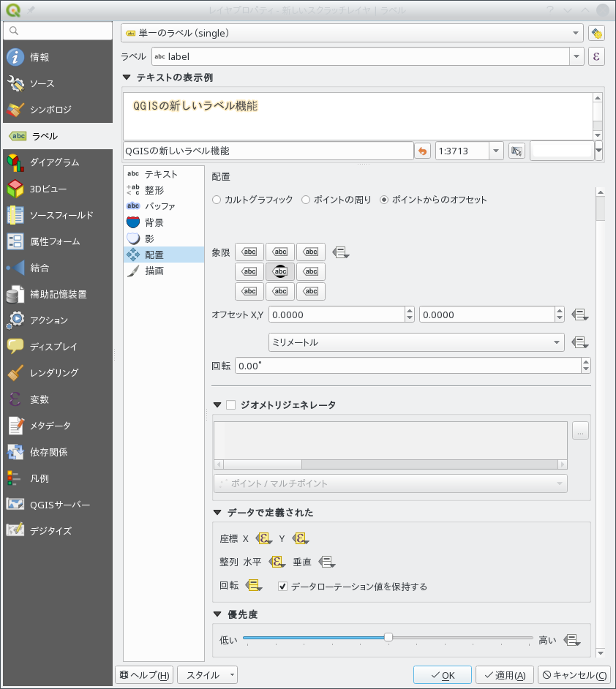Click the 座標 X data-defined override
The width and height of the screenshot is (616, 689).
tap(264, 538)
